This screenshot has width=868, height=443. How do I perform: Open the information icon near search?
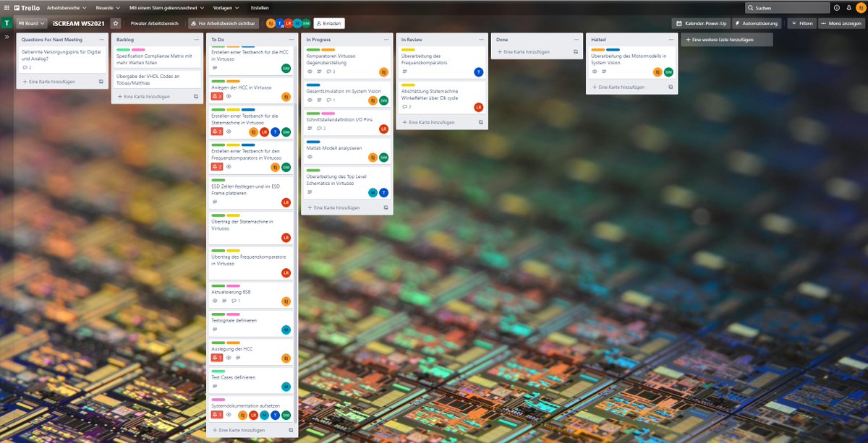(837, 8)
